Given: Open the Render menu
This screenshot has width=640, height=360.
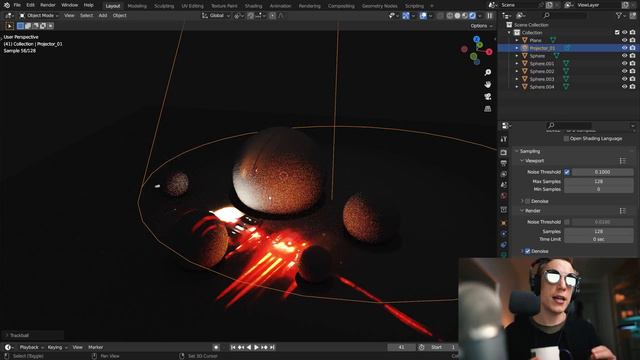Looking at the screenshot, I should pos(48,5).
